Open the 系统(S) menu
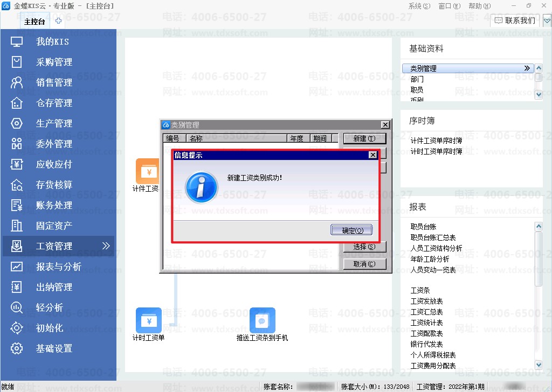The image size is (552, 392). coord(419,6)
